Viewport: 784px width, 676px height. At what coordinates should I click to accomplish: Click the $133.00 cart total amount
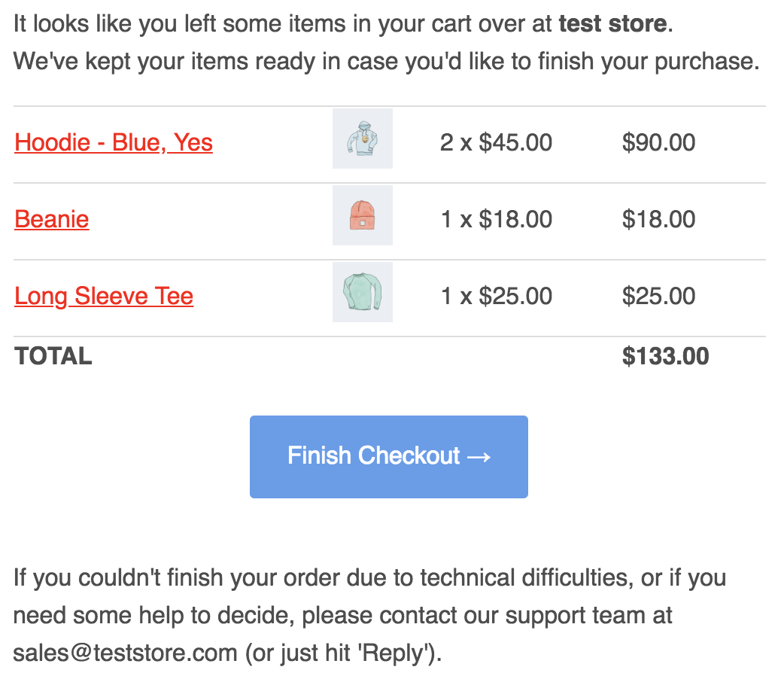[x=665, y=356]
